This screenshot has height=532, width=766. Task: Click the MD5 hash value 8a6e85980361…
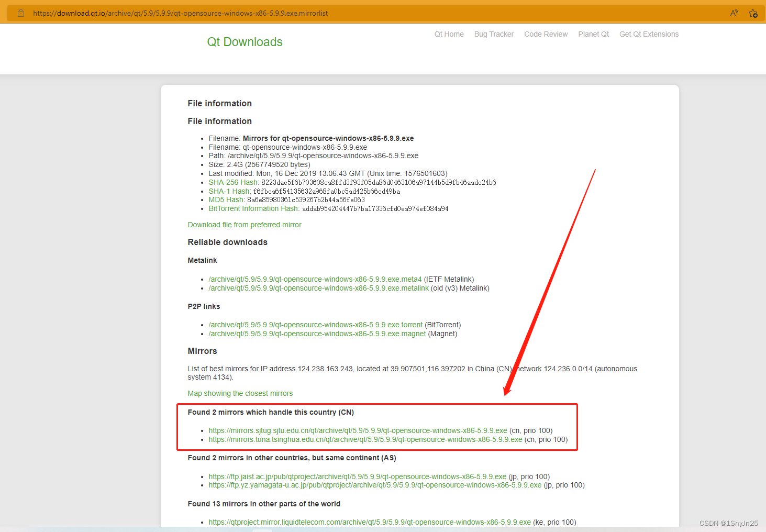click(x=306, y=199)
